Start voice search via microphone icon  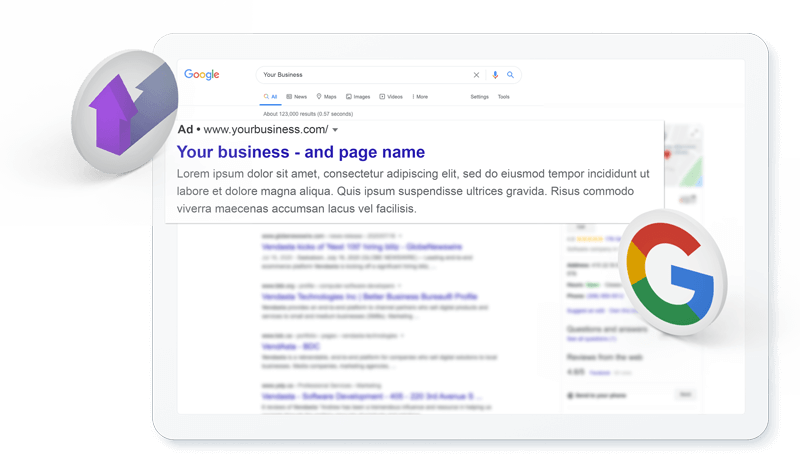click(495, 75)
